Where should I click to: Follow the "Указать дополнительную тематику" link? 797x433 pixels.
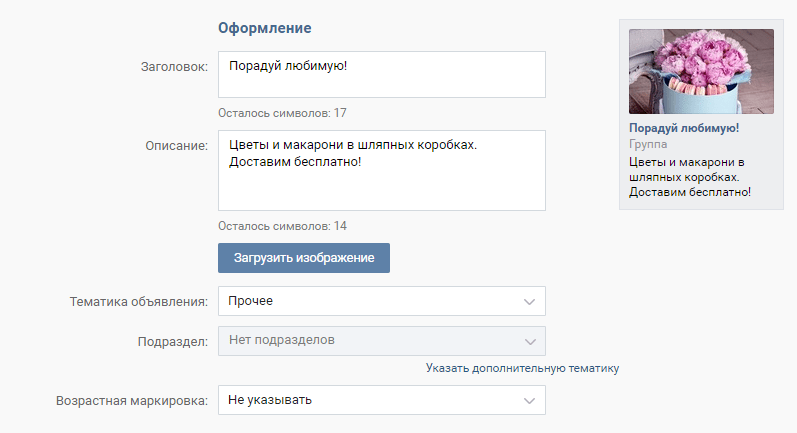[522, 368]
